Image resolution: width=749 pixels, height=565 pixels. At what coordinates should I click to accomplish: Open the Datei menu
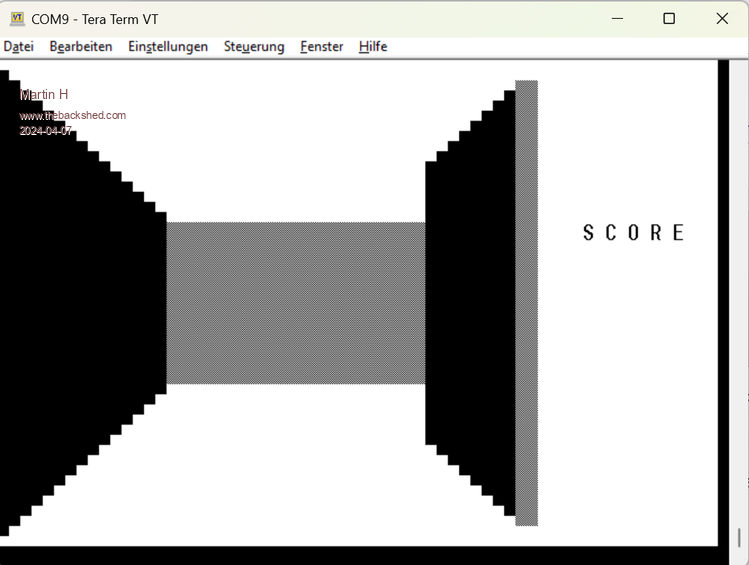coord(18,47)
